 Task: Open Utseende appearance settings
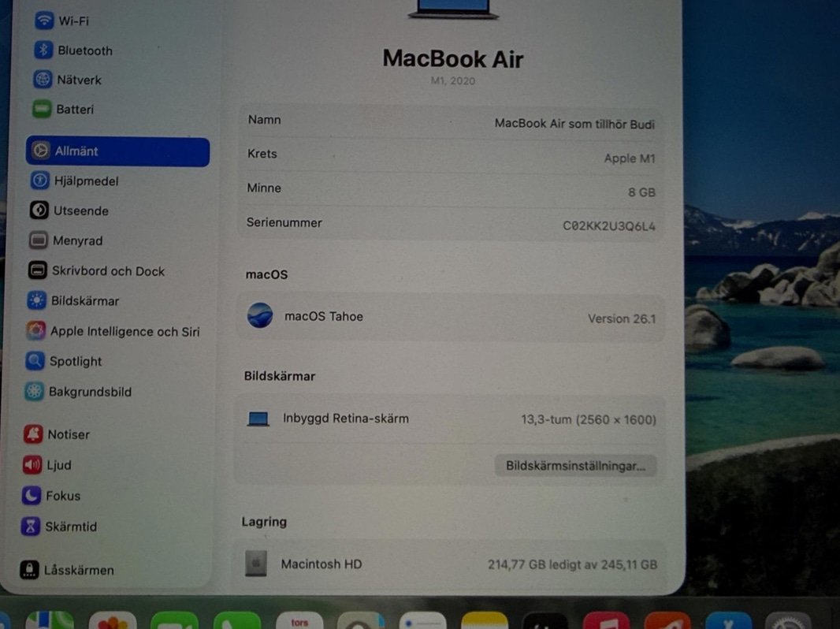69,210
